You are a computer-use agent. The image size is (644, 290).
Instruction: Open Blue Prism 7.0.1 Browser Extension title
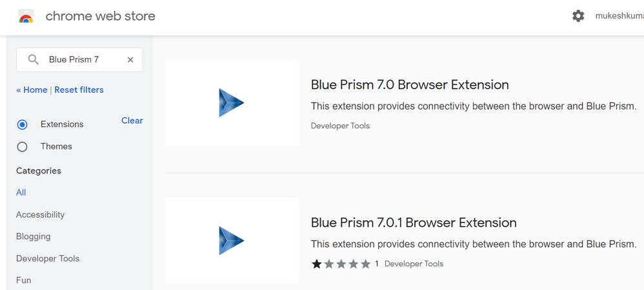click(414, 223)
